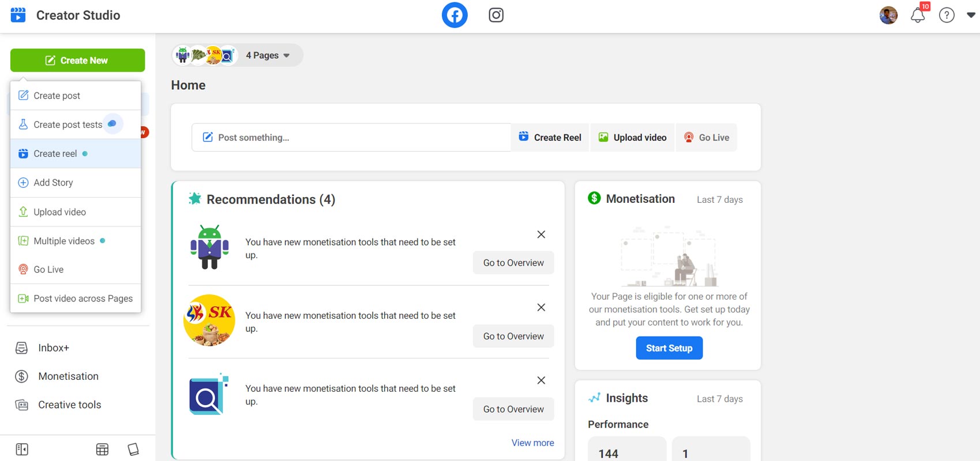
Task: Click the 144 performance card
Action: (627, 448)
